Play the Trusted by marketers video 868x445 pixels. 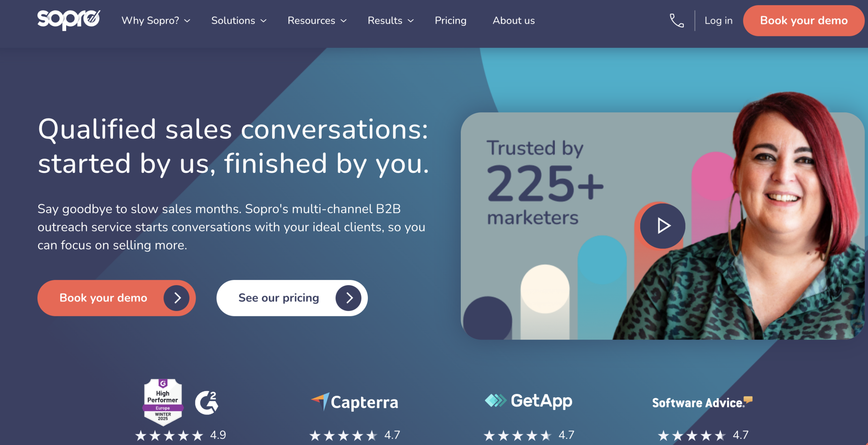tap(663, 226)
